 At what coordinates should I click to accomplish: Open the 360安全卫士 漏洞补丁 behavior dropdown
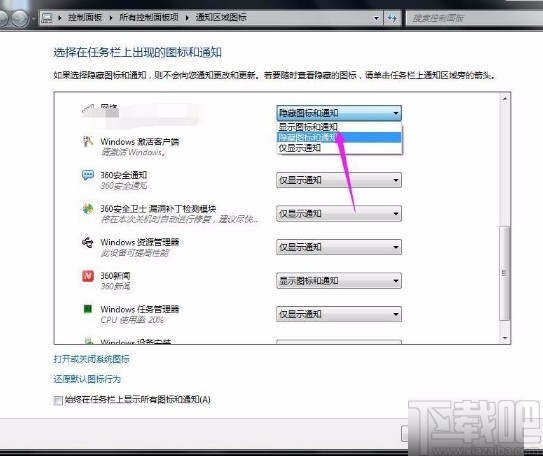(x=339, y=214)
